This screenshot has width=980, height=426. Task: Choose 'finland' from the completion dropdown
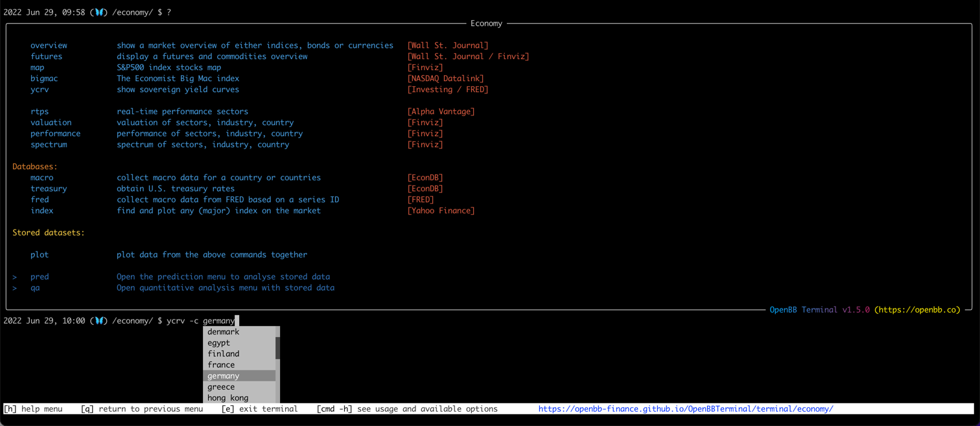(x=240, y=354)
